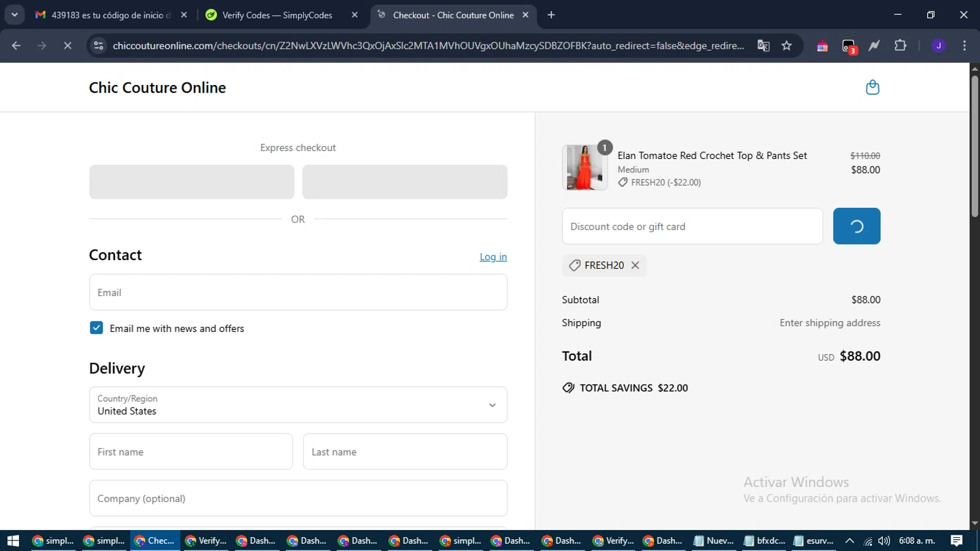Switch to the Gmail 439183 code tab
This screenshot has height=551, width=980.
pos(111,15)
